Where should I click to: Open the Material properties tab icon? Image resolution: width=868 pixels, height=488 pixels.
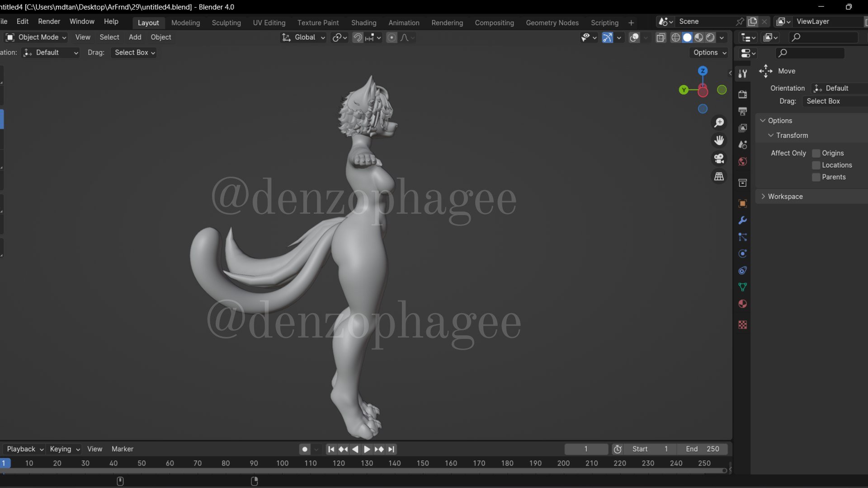point(742,304)
